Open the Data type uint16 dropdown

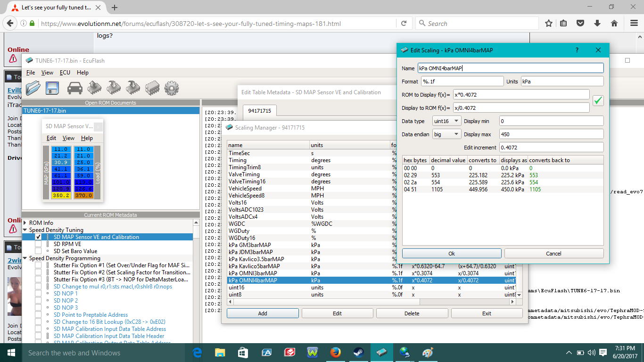click(x=446, y=121)
